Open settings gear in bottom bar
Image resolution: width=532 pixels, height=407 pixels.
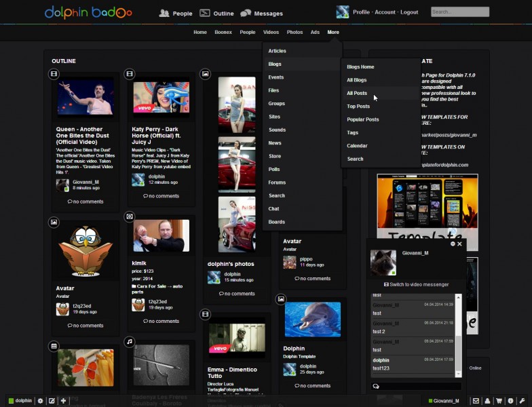41,401
